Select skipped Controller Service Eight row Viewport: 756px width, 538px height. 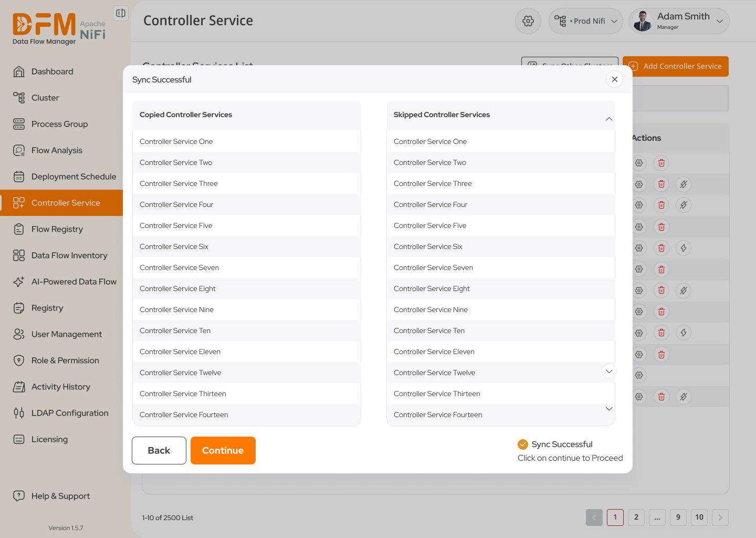[501, 288]
